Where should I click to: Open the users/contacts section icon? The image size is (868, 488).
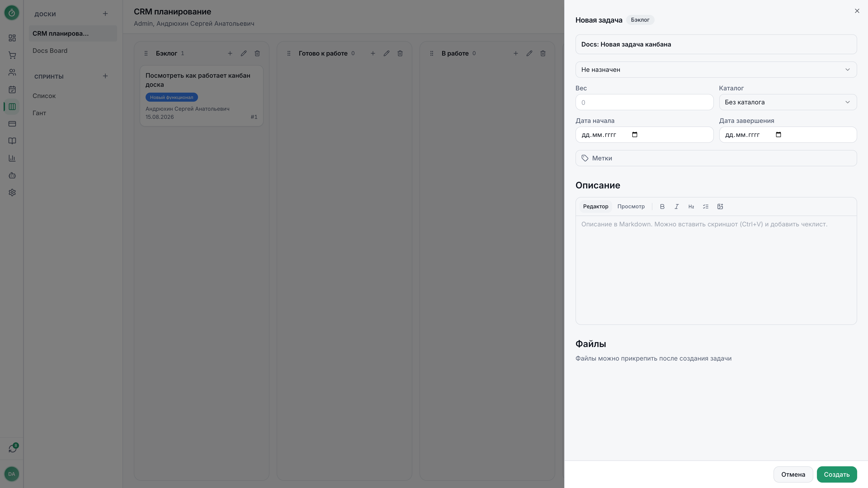12,72
